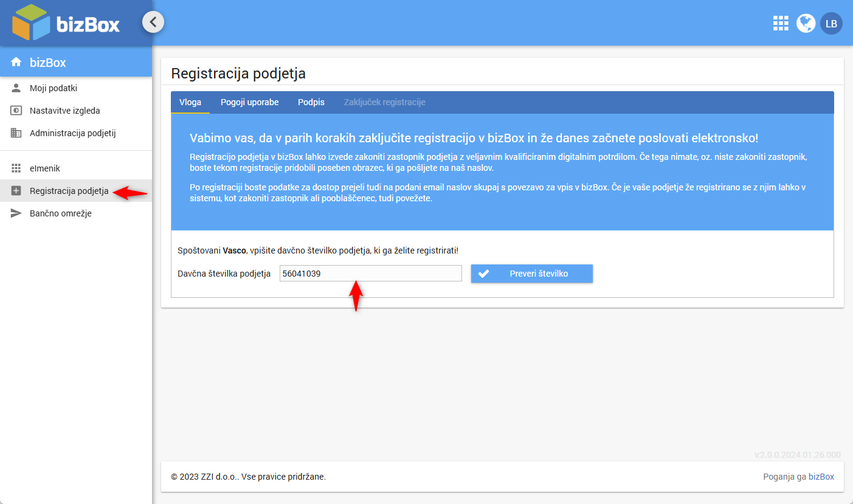This screenshot has height=504, width=853.
Task: Click the person icon for Moji podatki
Action: click(16, 88)
